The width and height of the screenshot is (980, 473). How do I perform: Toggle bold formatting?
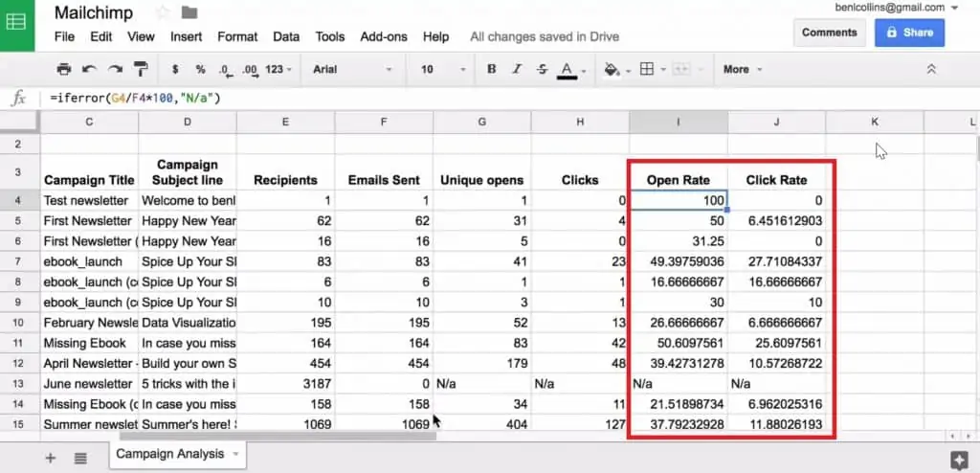click(x=492, y=70)
